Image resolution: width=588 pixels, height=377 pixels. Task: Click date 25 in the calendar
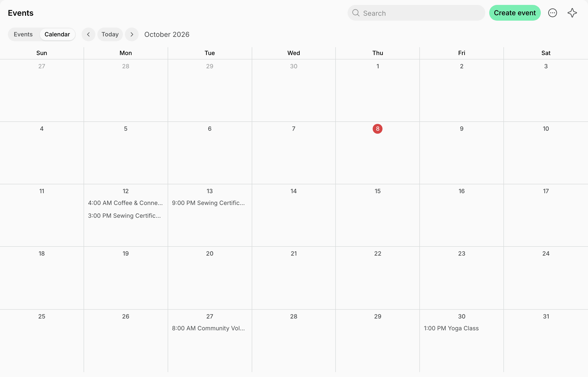[42, 317]
